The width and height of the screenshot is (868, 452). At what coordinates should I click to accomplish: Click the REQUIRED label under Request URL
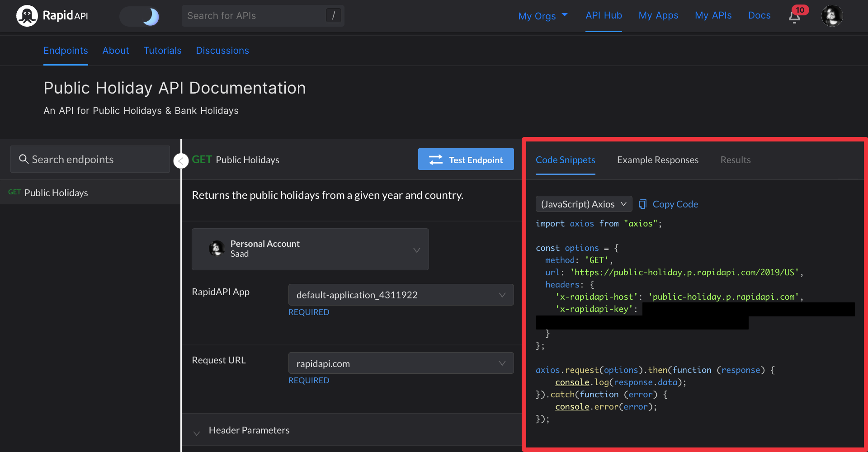point(309,381)
